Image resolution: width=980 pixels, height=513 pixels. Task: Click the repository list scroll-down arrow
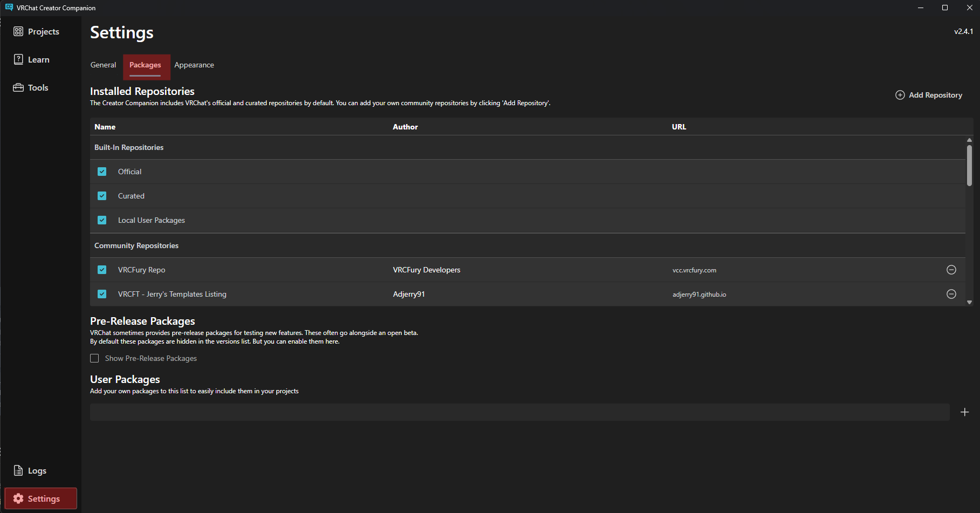[969, 302]
